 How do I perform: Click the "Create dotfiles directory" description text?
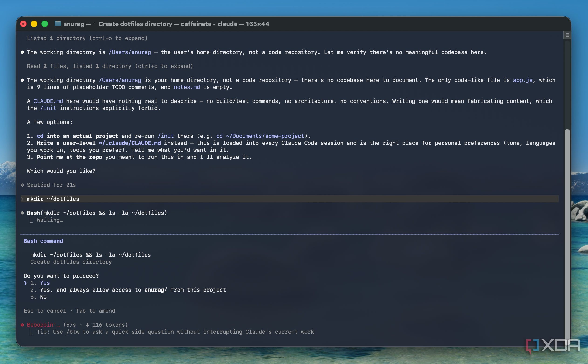[x=71, y=262]
